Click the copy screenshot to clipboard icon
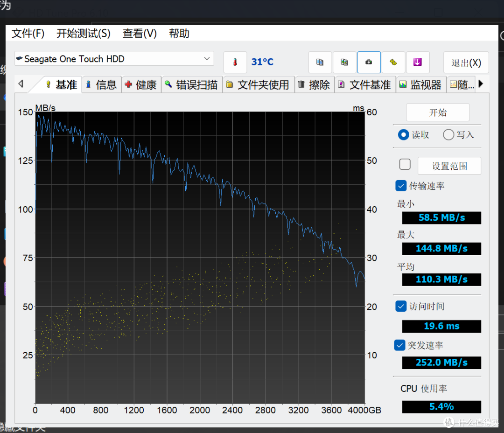The width and height of the screenshot is (504, 433). pos(344,62)
